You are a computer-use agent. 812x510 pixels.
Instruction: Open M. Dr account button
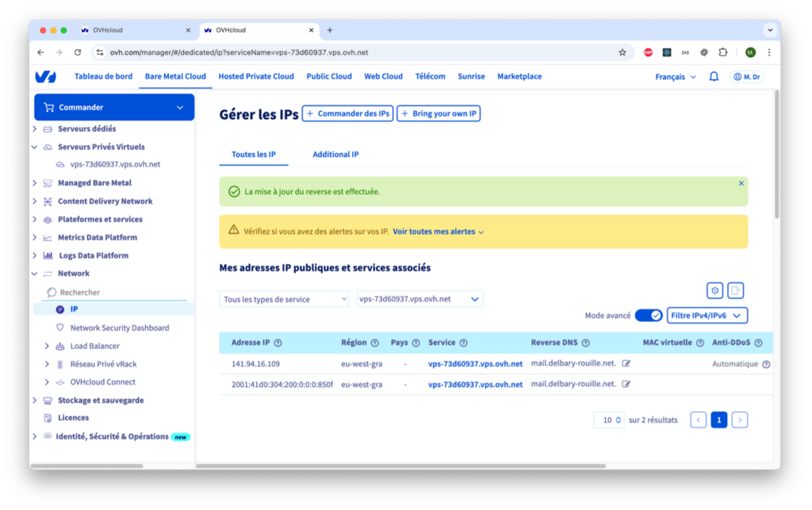pos(747,77)
